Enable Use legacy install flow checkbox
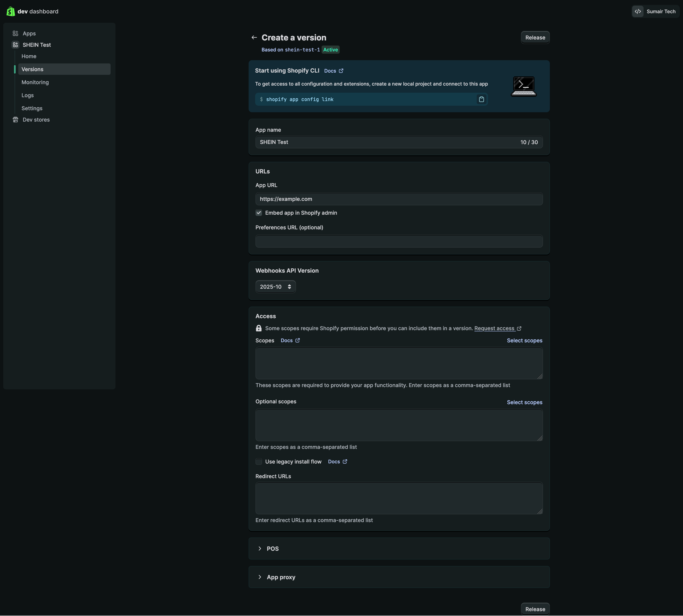 tap(259, 462)
